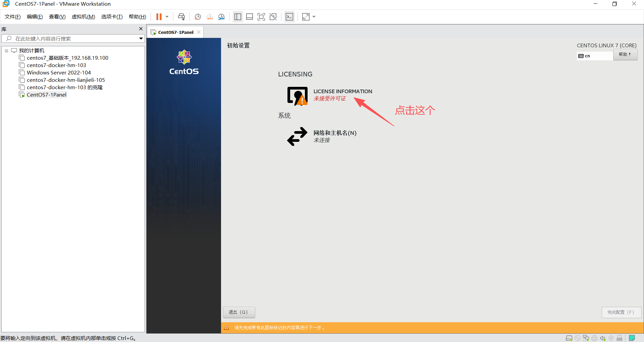Image resolution: width=644 pixels, height=342 pixels.
Task: Click the CENTOS LINUX 7 (CORE) label
Action: (606, 45)
